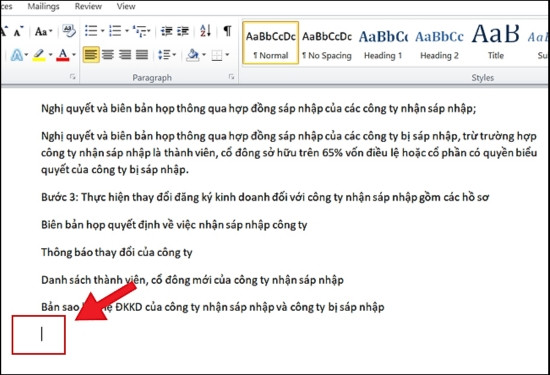The height and width of the screenshot is (375, 550).
Task: Click the Clear Formatting eraser icon
Action: [69, 31]
